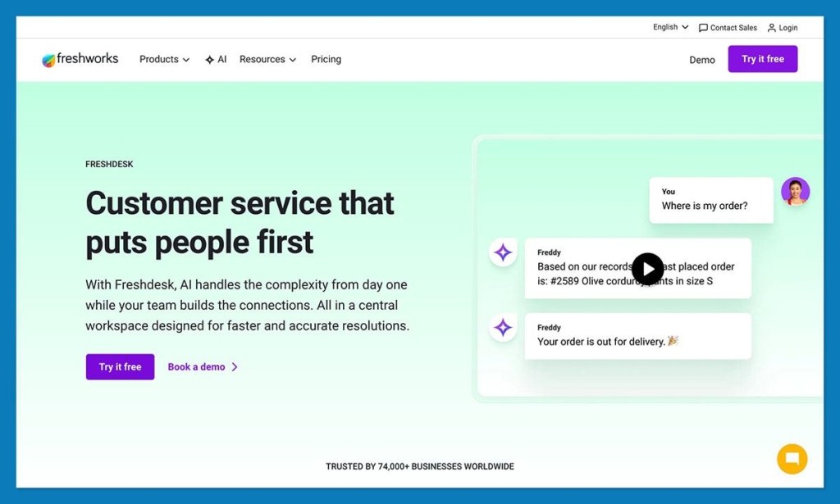Viewport: 840px width, 504px height.
Task: Click the Customer service headline
Action: pos(240,223)
